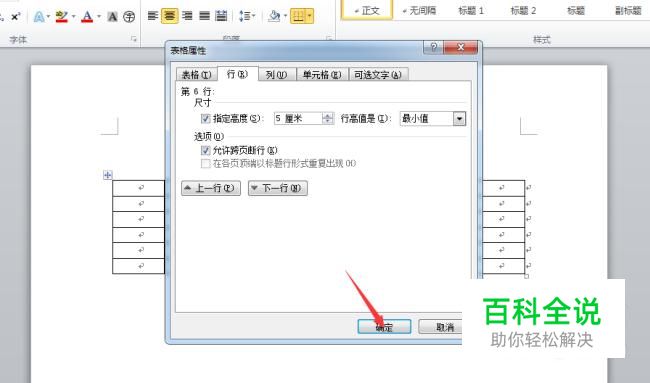This screenshot has width=650, height=383.
Task: Expand shading color dropdown arrow
Action: pyautogui.click(x=285, y=16)
